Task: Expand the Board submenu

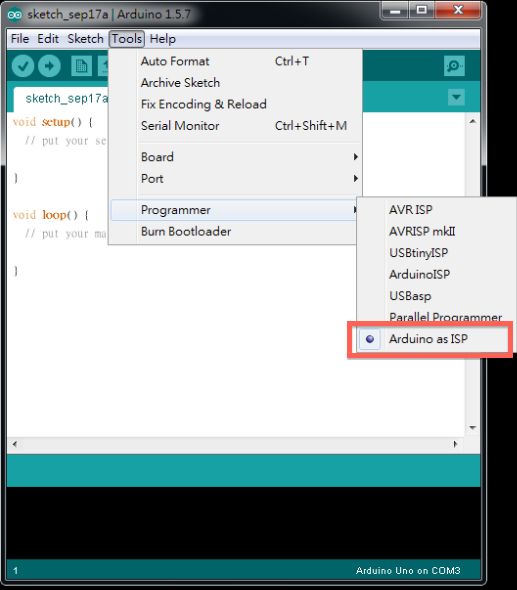Action: [x=235, y=157]
